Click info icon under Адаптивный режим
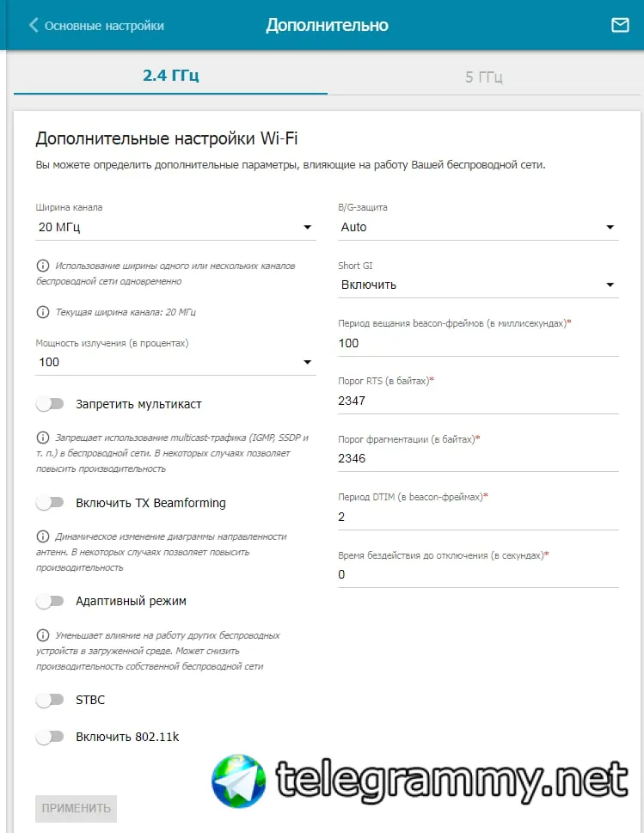The image size is (644, 833). 42,635
